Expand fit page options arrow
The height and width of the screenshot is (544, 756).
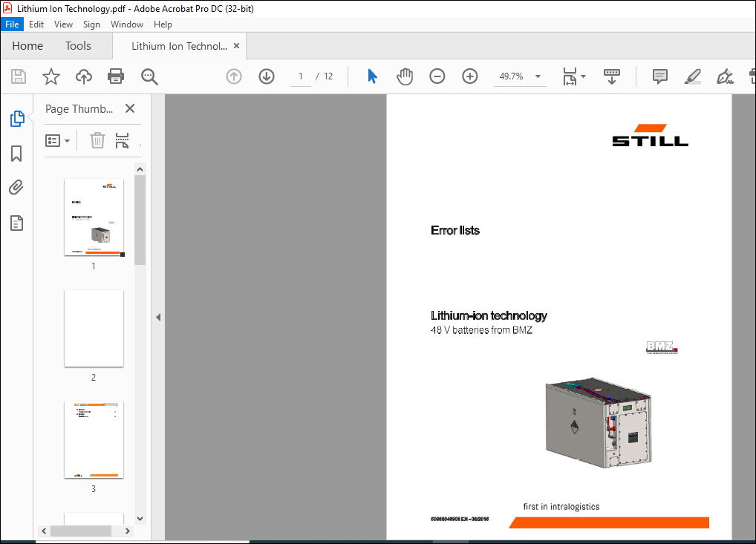point(584,76)
